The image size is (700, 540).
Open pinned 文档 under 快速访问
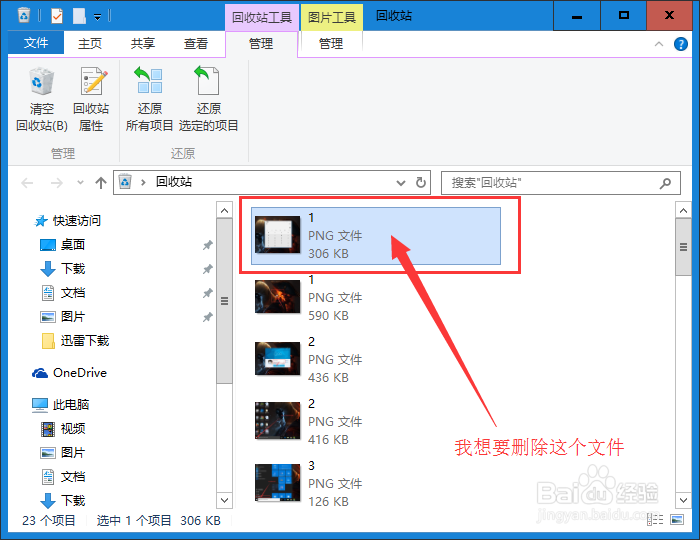pos(62,293)
